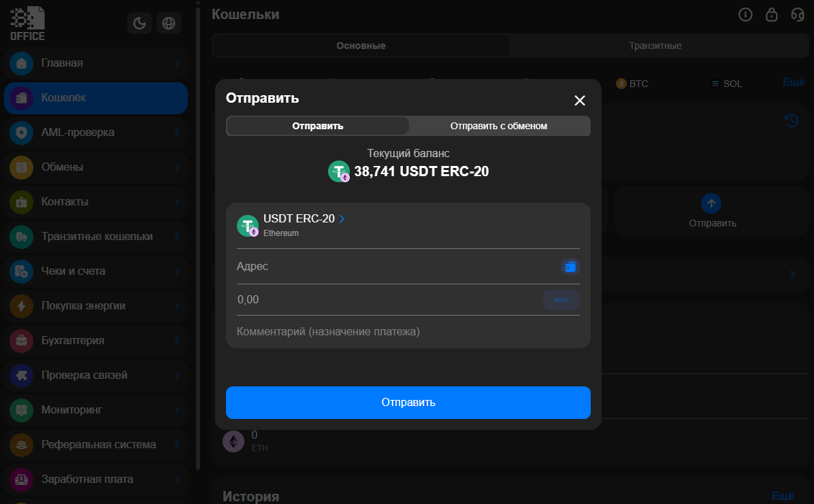Expand the Обмены sidebar item

(x=176, y=167)
